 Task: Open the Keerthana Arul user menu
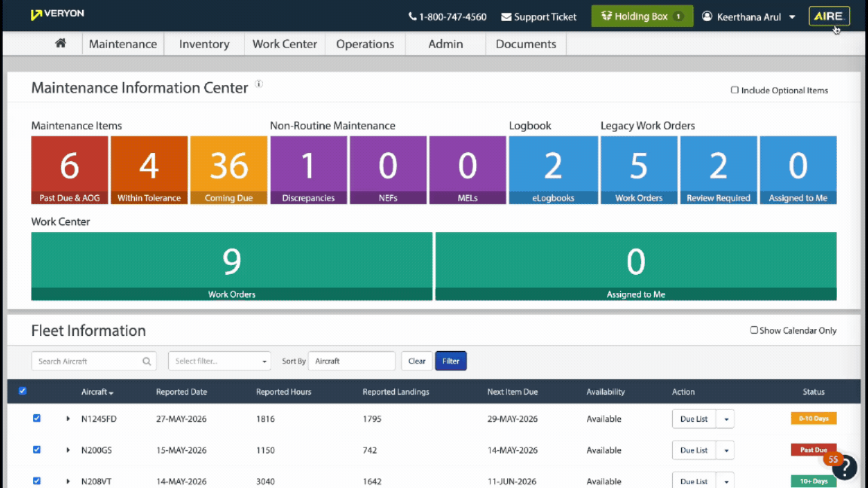click(749, 17)
